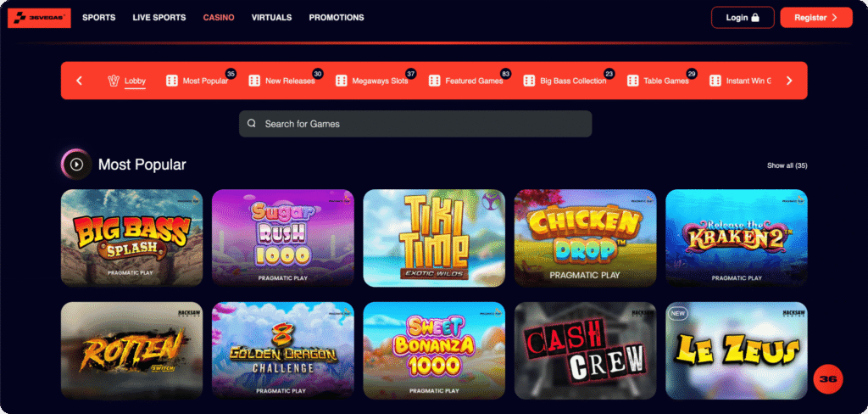868x414 pixels.
Task: Click the 36Vegas logo
Action: (x=39, y=18)
